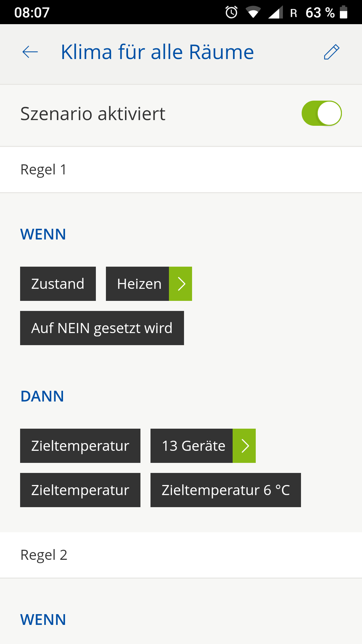Tap the battery status icon

[x=344, y=12]
